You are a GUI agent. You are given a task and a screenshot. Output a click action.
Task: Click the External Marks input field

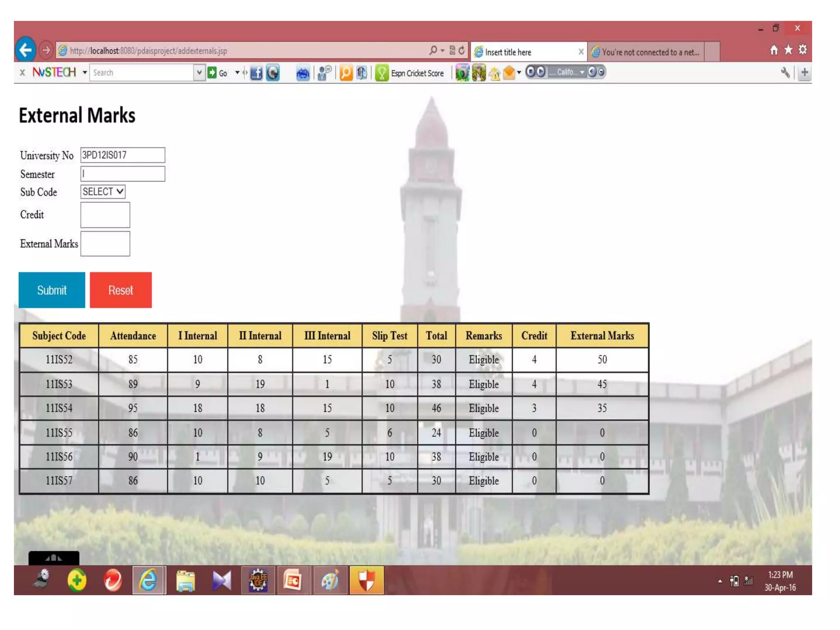point(105,244)
